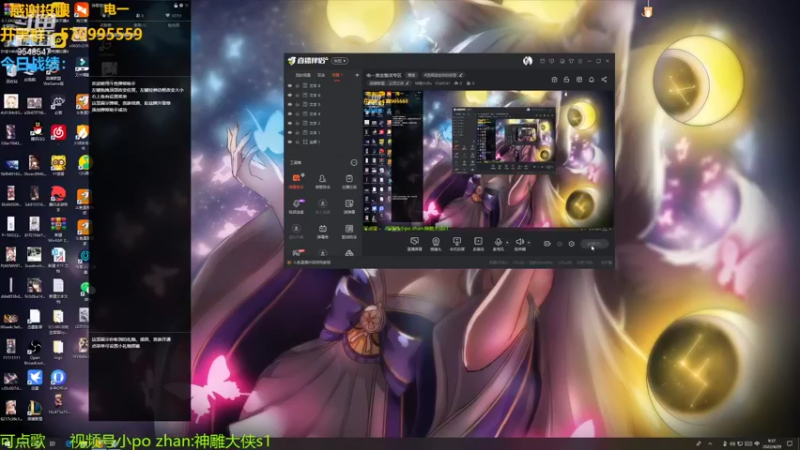Open the second scene tab in source panel
800x450 pixels.
pos(321,75)
